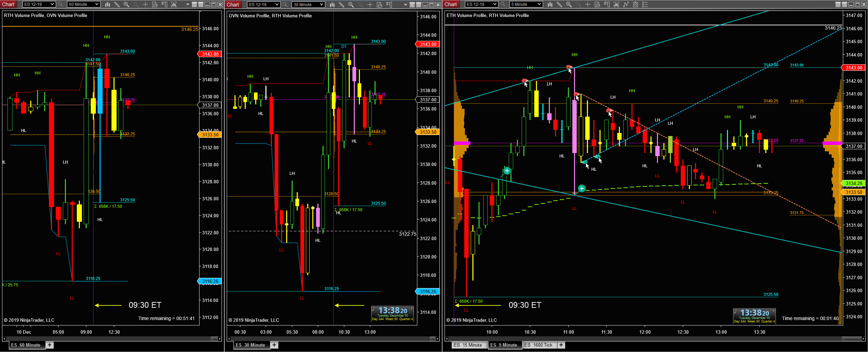Viewport: 868px width, 352px height.
Task: Open the 30 Minute interval dropdown
Action: (x=308, y=4)
